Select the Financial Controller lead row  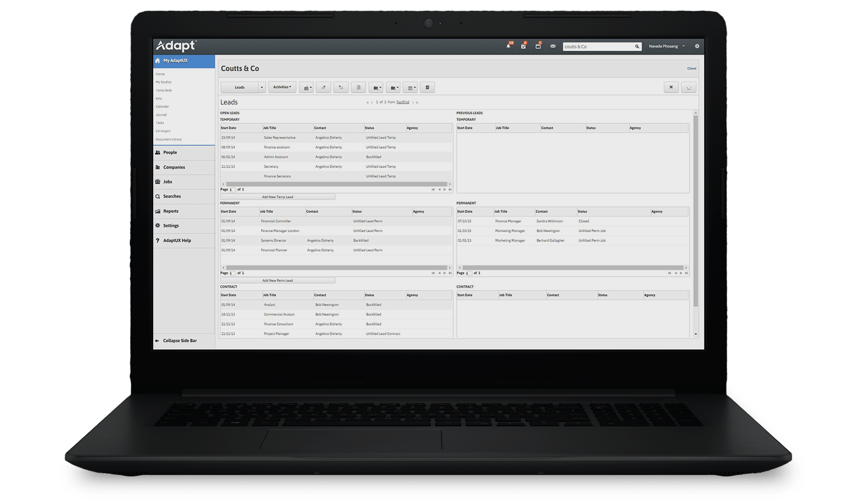click(x=336, y=221)
